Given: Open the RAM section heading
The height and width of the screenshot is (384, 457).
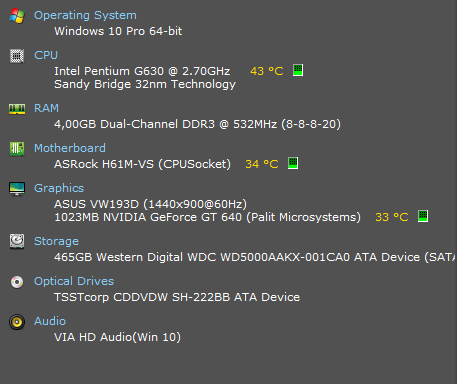Looking at the screenshot, I should point(46,108).
